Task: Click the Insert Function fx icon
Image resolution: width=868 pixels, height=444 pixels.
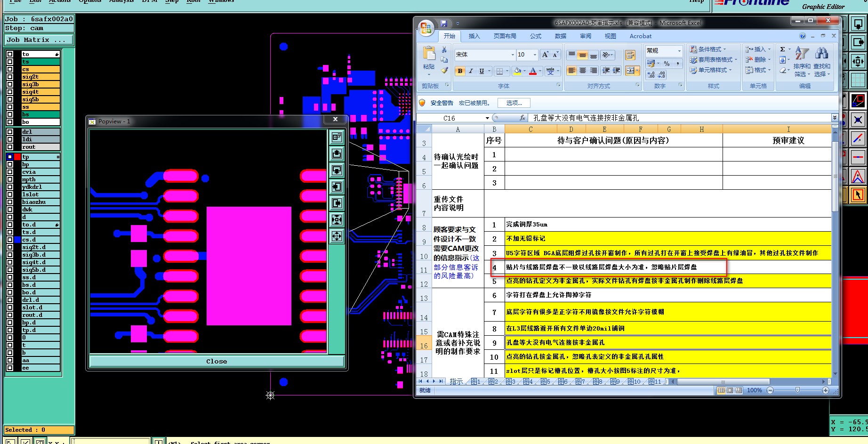Action: (x=522, y=118)
